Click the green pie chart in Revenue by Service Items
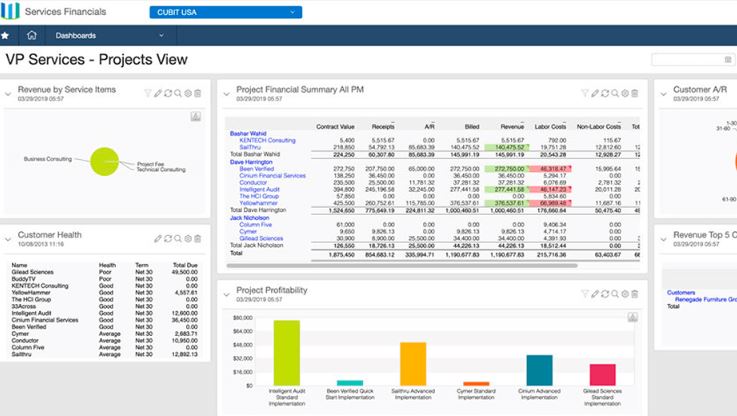 (104, 162)
